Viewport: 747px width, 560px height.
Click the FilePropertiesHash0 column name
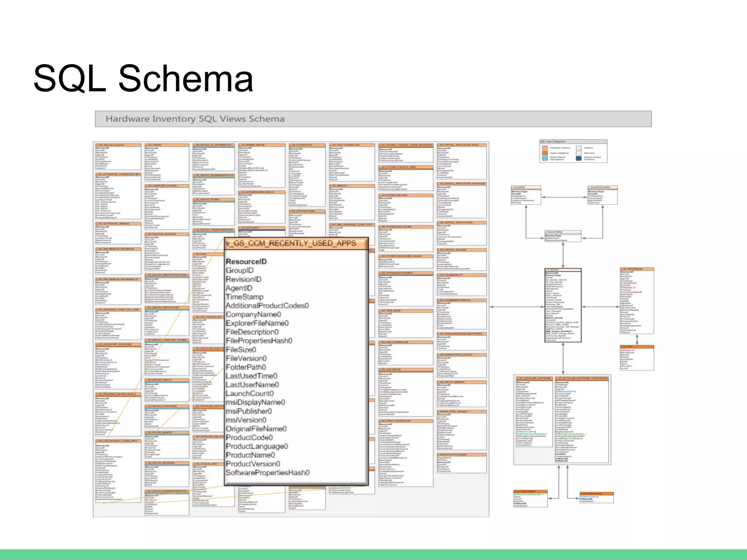point(259,341)
